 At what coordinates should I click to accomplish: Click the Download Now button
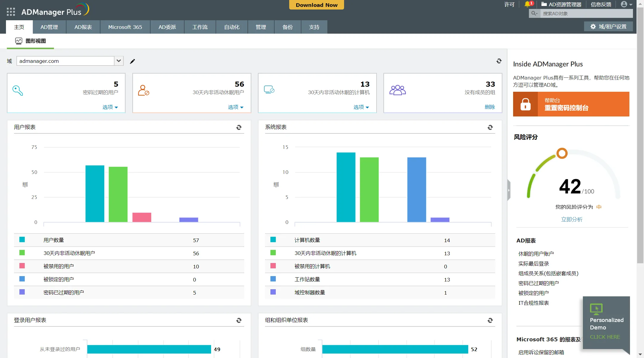(316, 5)
